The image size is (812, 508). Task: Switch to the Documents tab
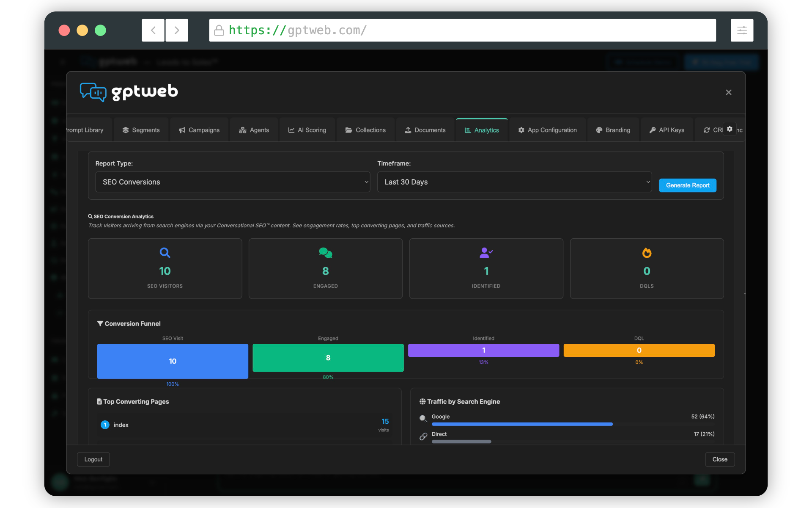coord(425,130)
